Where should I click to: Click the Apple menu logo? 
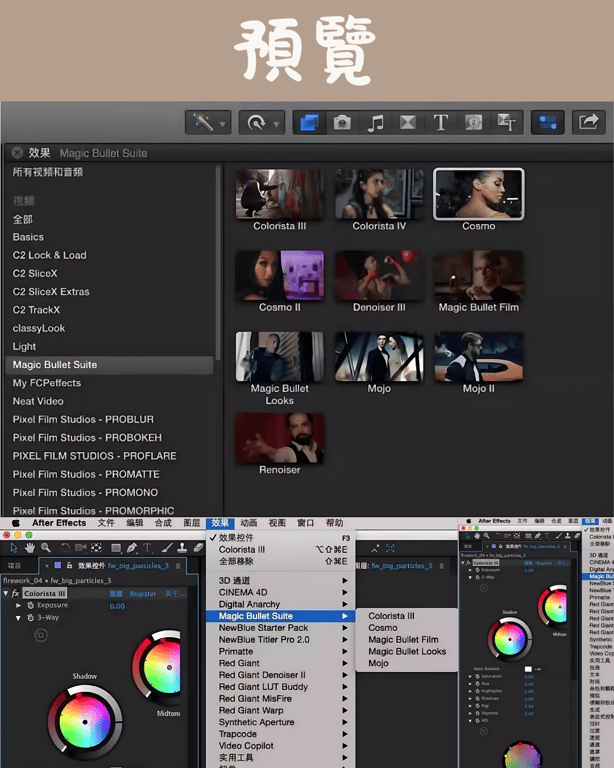16,523
